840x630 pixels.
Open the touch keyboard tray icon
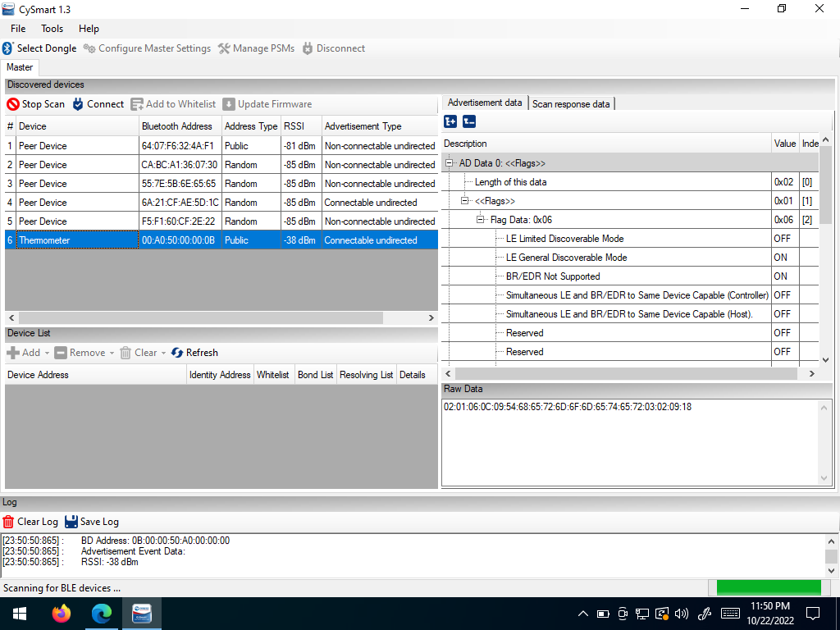click(x=731, y=614)
